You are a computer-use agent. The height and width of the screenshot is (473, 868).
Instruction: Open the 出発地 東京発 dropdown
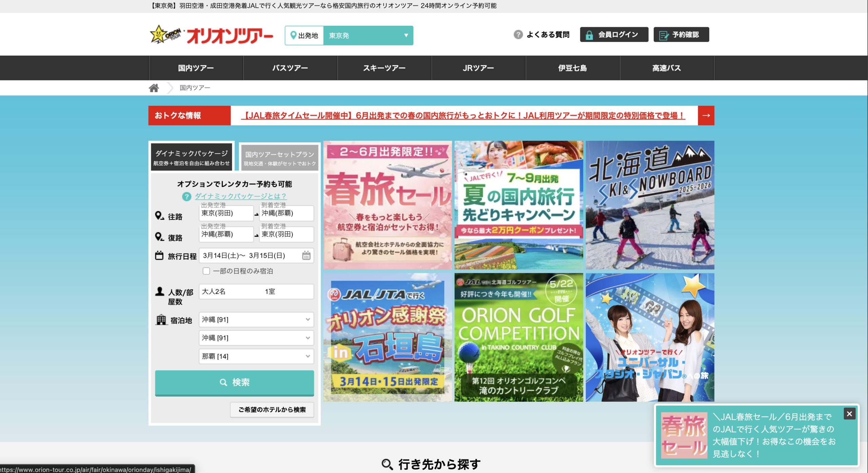(368, 36)
